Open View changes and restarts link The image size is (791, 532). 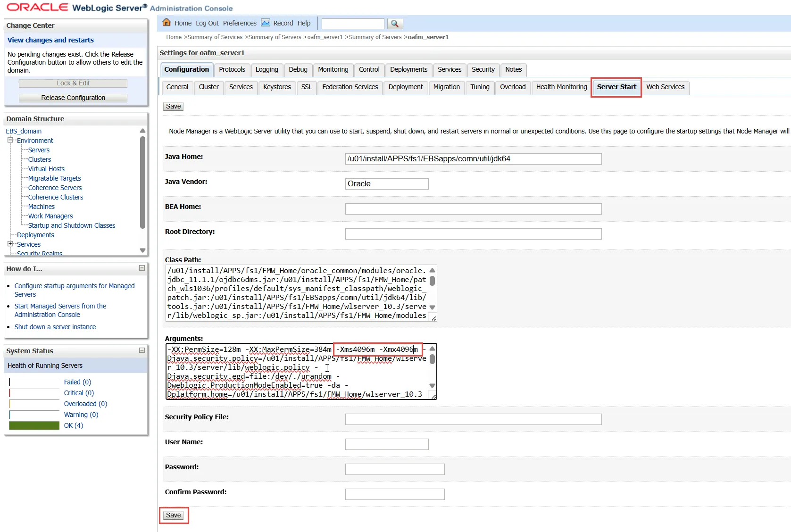(x=50, y=40)
